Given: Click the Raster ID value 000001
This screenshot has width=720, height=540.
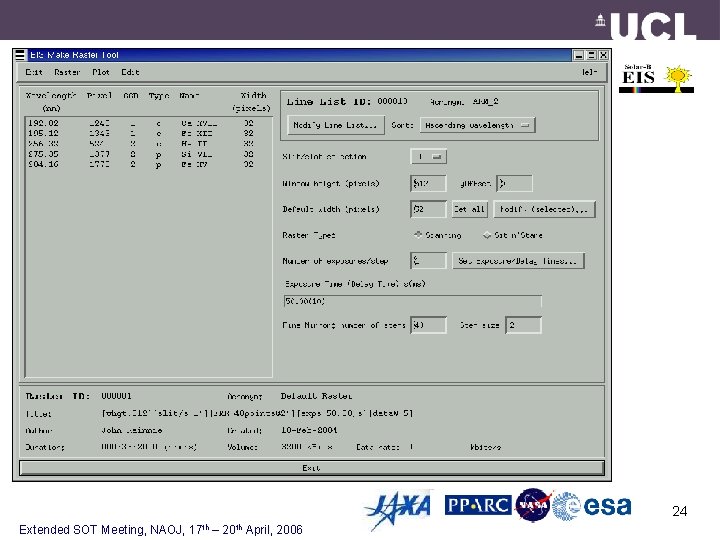Looking at the screenshot, I should [116, 396].
